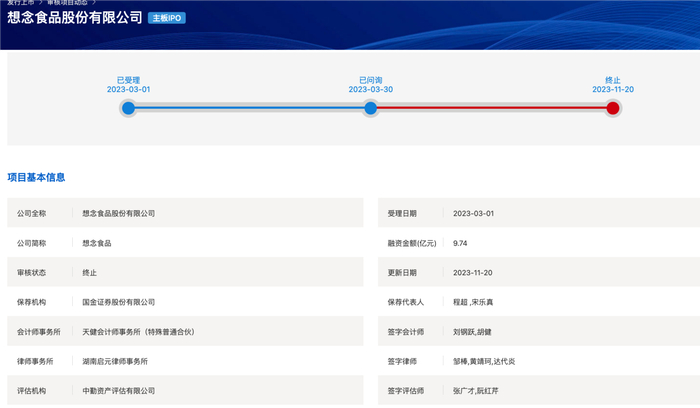Click the 终止 2023-11-20 stage label

tap(612, 85)
